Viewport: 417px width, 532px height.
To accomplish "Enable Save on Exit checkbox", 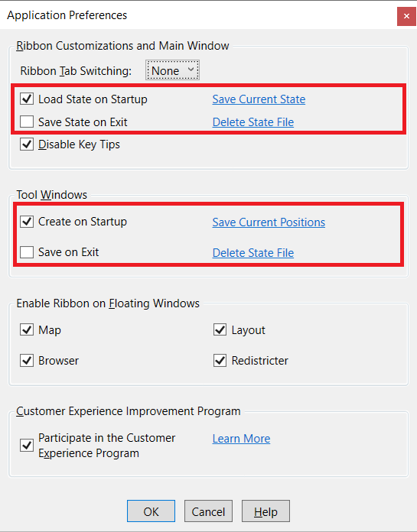I will pyautogui.click(x=27, y=252).
